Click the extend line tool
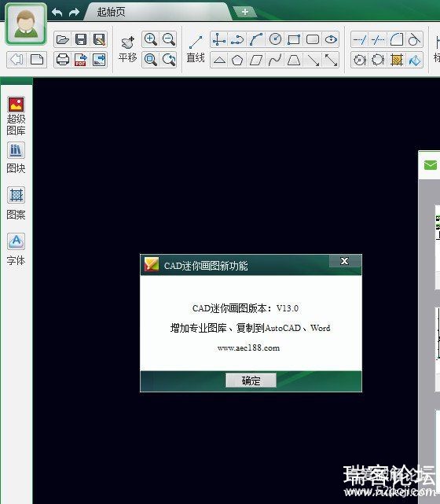 [x=360, y=40]
